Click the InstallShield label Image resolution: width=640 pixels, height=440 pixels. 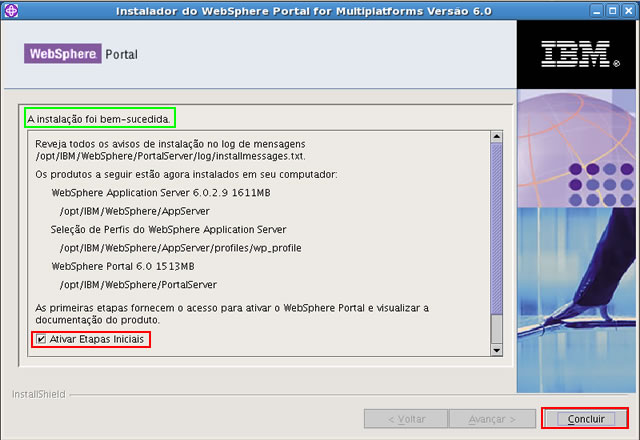click(39, 394)
